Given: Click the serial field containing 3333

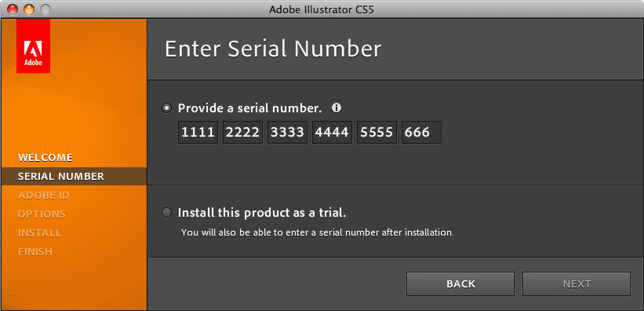Looking at the screenshot, I should point(288,133).
